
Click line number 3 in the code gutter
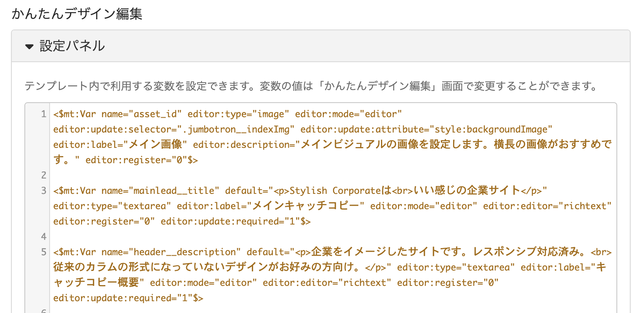(x=44, y=191)
